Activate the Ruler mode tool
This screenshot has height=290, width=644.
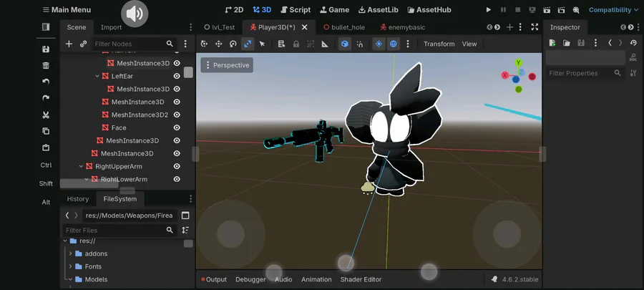tap(325, 44)
